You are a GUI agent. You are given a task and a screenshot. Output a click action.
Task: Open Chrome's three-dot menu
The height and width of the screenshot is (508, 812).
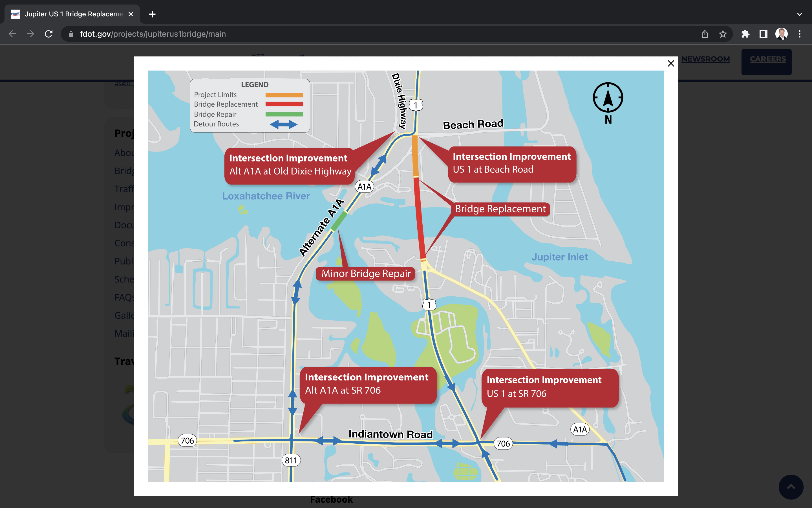(x=800, y=34)
